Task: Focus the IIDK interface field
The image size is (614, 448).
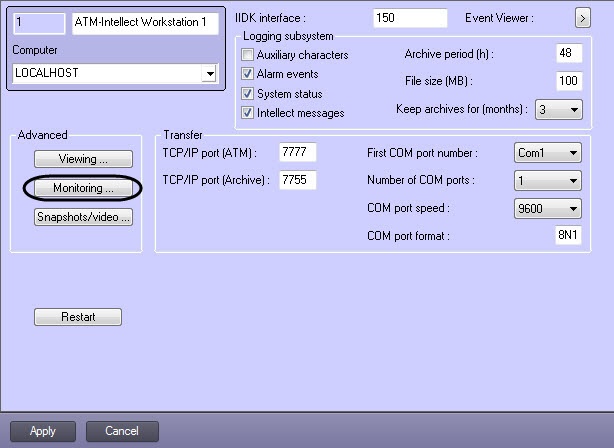Action: [x=410, y=18]
